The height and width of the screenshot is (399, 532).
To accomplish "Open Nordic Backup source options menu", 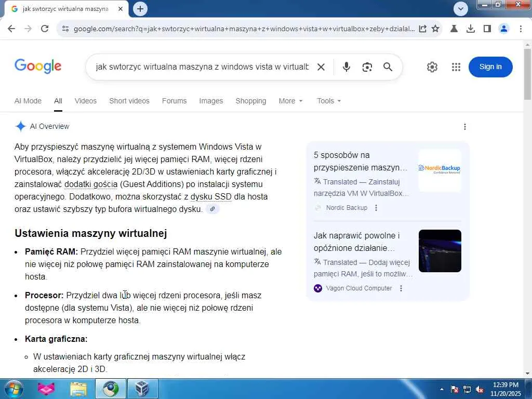I will click(x=376, y=208).
